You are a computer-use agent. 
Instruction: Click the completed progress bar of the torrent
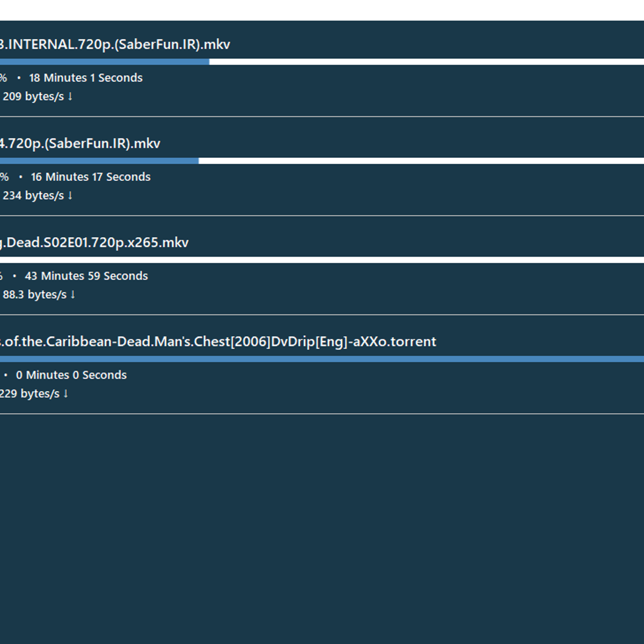point(322,359)
